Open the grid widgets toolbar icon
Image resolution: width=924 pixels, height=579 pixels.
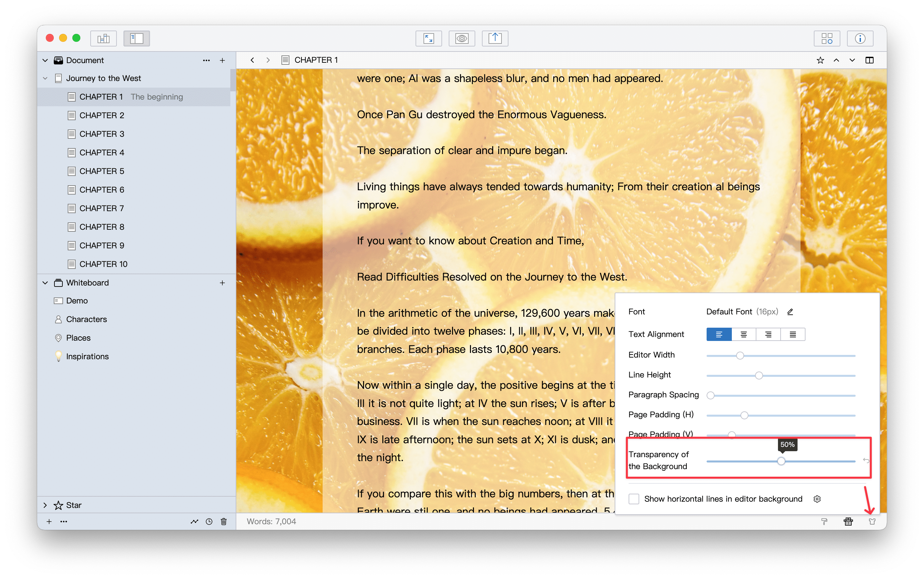tap(827, 38)
